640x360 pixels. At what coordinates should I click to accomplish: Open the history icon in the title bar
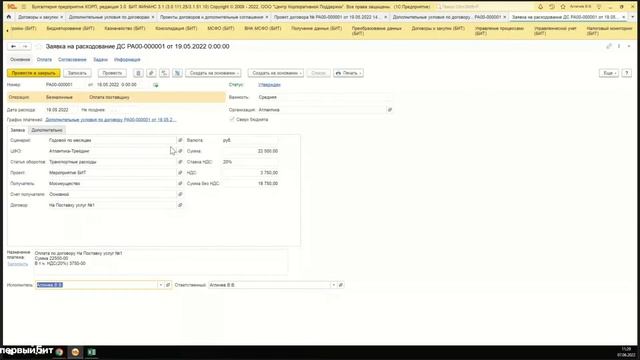[551, 7]
